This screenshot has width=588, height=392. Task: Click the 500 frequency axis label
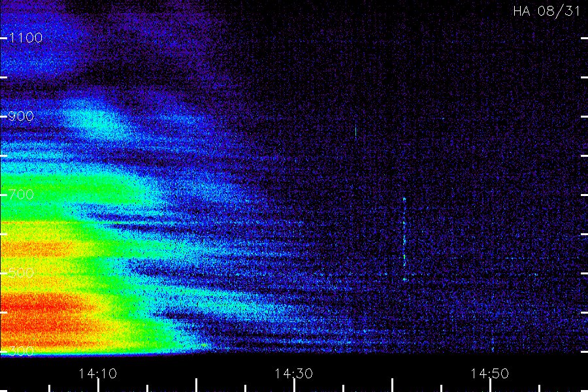coord(21,272)
